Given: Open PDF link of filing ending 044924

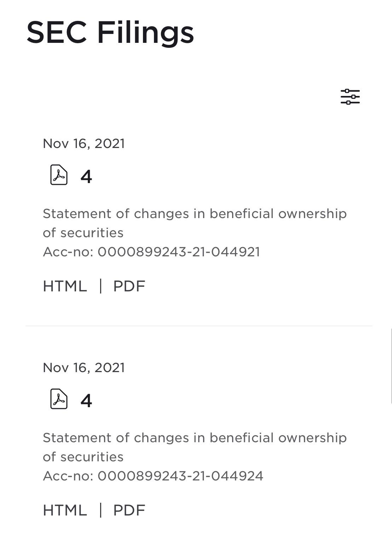Looking at the screenshot, I should click(129, 510).
